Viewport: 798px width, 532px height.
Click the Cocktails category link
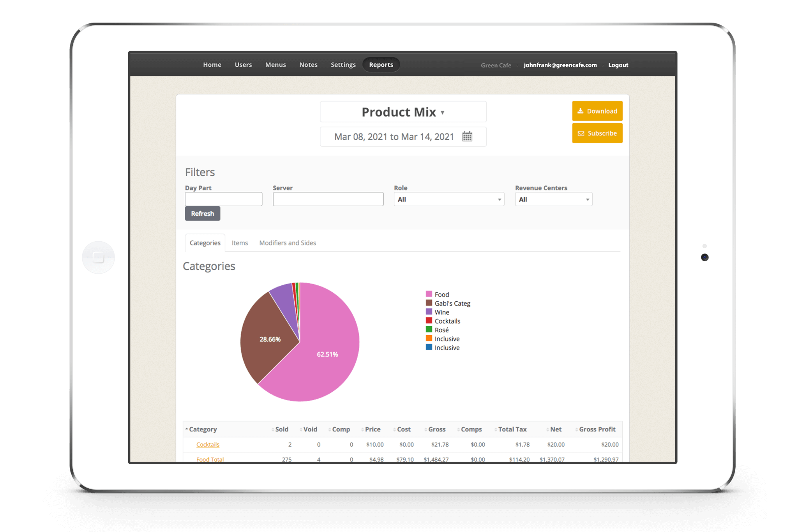click(208, 445)
